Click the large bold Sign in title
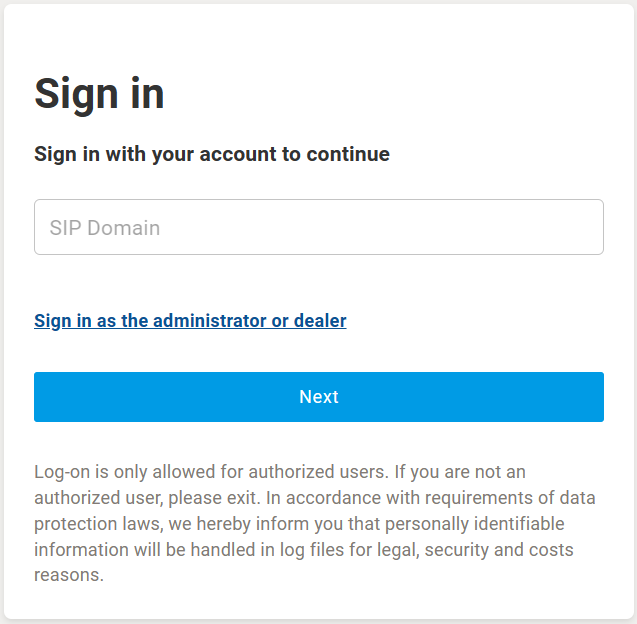The width and height of the screenshot is (637, 624). 99,94
